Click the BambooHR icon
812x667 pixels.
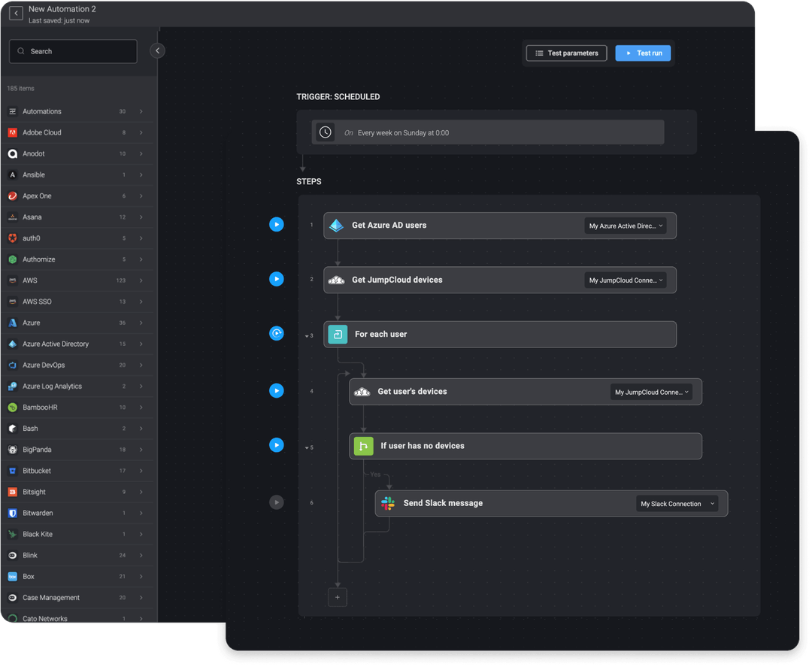pyautogui.click(x=13, y=408)
